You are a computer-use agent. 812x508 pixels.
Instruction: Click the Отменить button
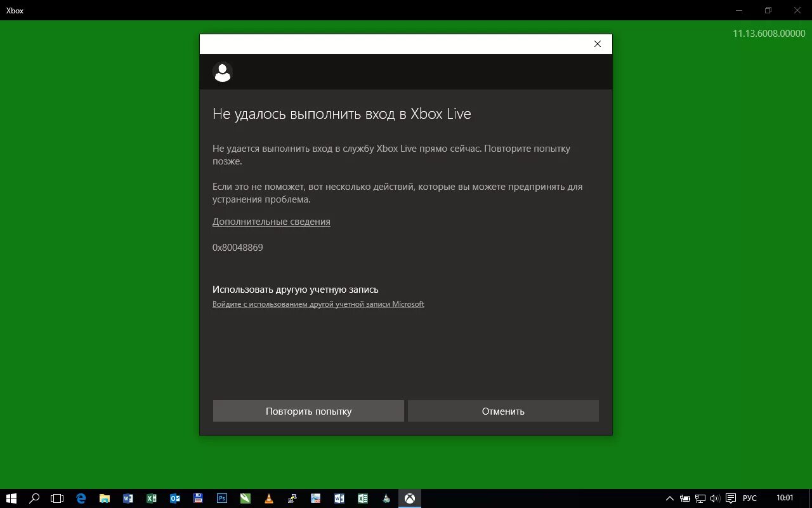click(503, 411)
